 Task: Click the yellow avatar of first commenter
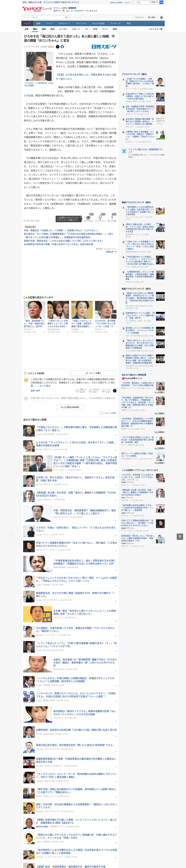click(x=26, y=380)
